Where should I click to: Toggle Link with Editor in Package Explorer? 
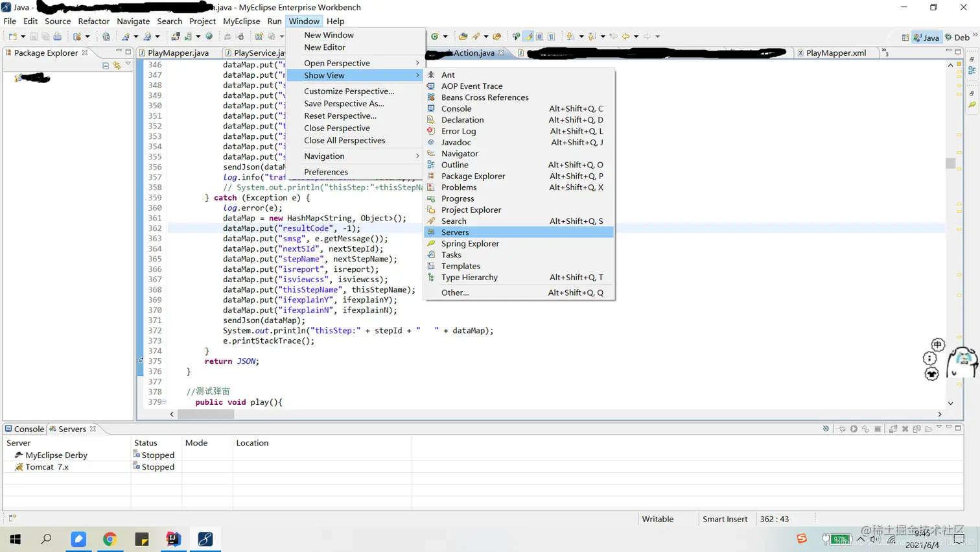(117, 66)
